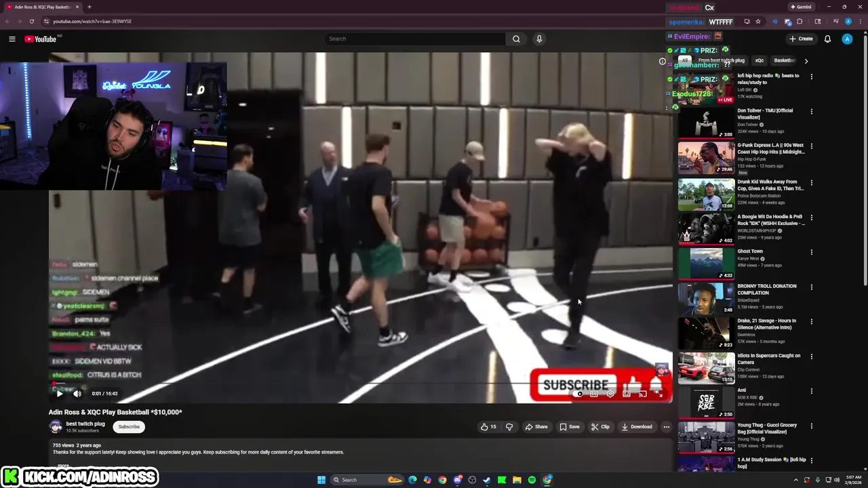
Task: Click the Chrome address bar URL
Action: (92, 21)
